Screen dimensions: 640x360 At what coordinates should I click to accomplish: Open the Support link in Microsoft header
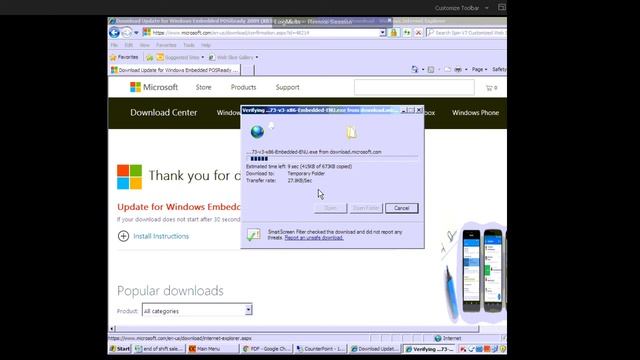coord(287,87)
